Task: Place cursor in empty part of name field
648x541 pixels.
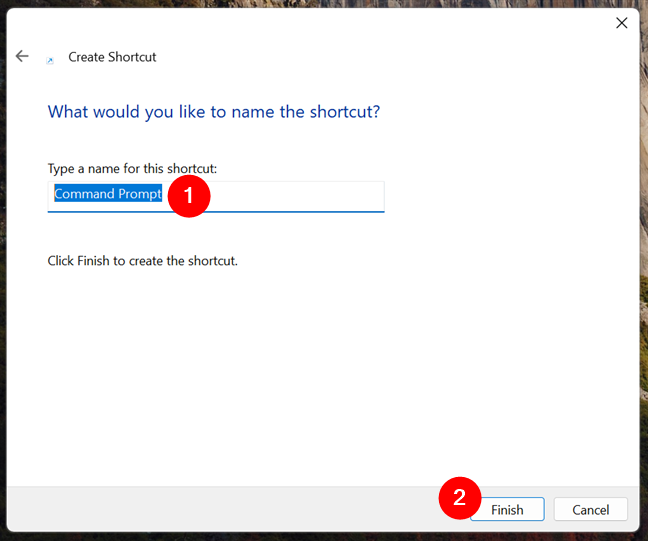Action: coord(298,196)
